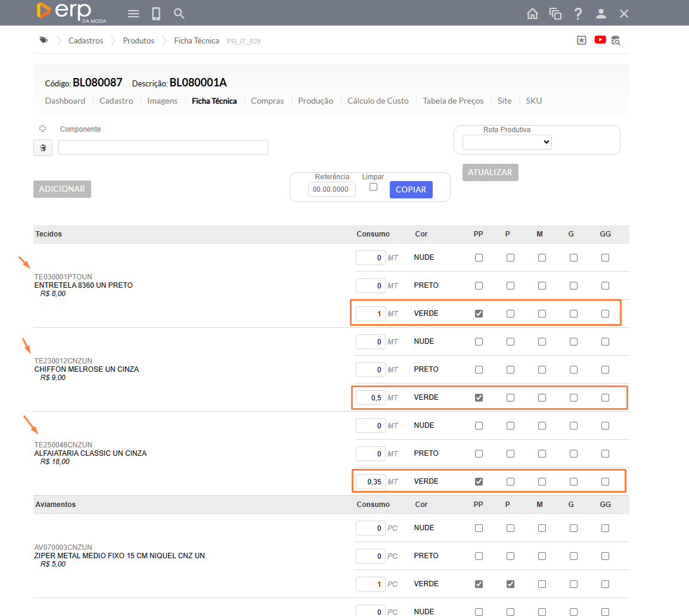689x616 pixels.
Task: Uncheck PP for ENTRETELA VERDE row
Action: [x=479, y=313]
